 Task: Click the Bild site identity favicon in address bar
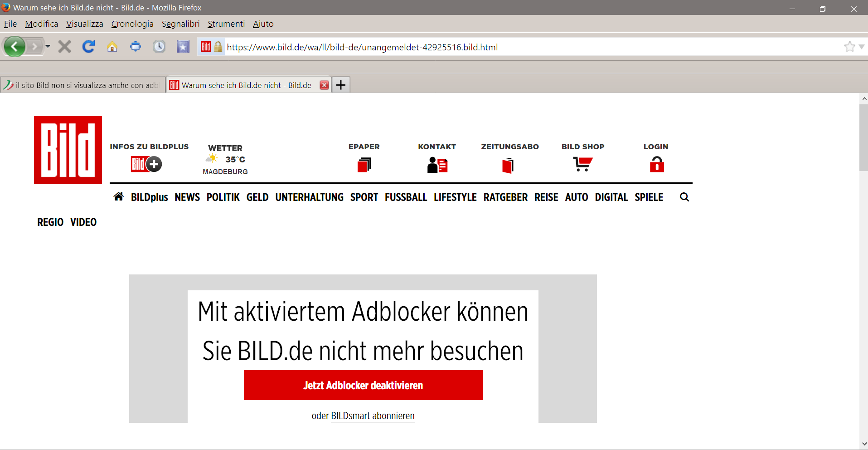(x=206, y=47)
